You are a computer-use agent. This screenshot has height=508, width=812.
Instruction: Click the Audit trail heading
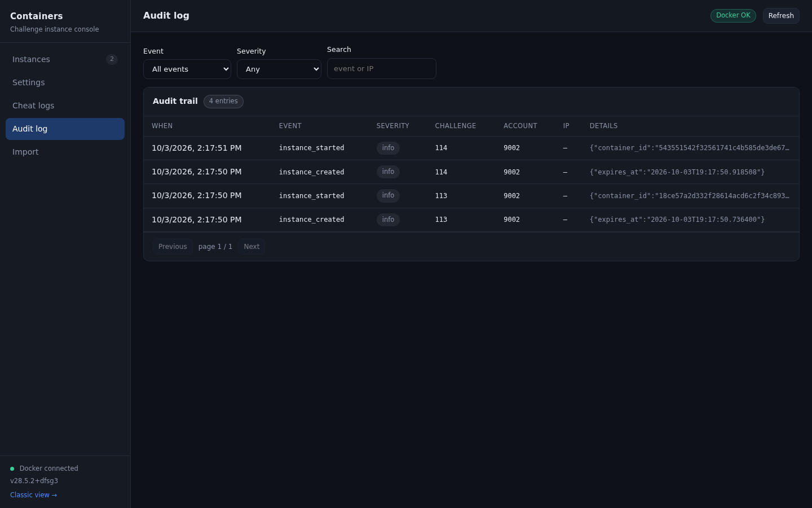[175, 101]
